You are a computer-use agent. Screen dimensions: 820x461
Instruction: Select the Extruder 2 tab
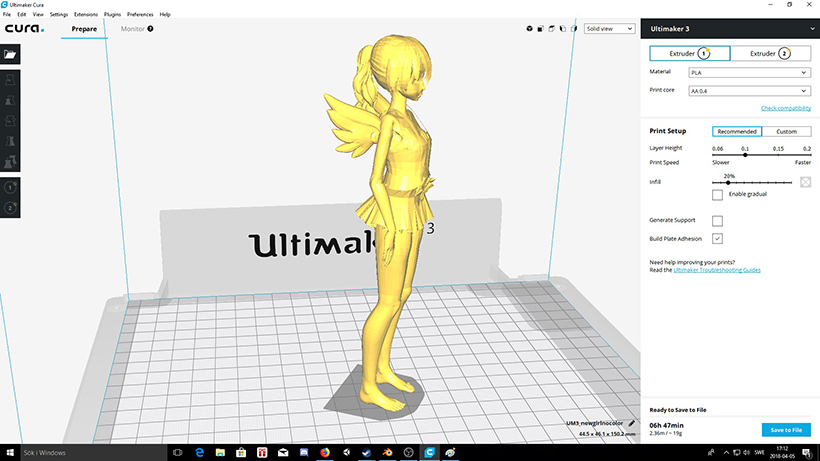(x=770, y=53)
